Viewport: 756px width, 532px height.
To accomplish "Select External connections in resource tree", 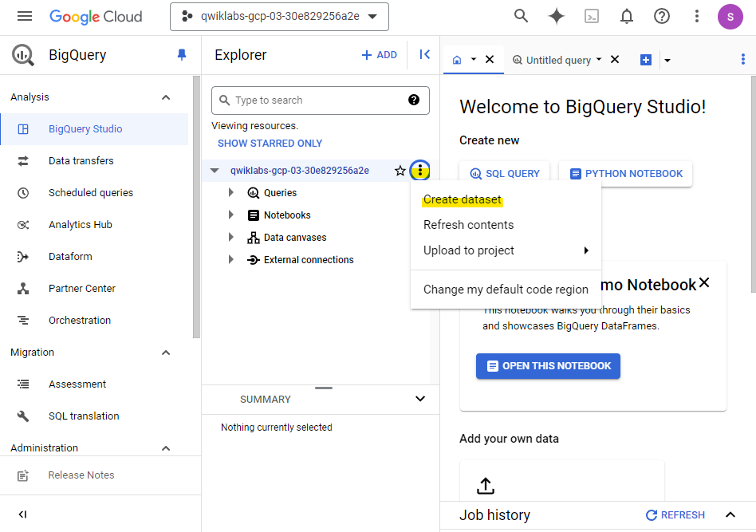I will 309,259.
